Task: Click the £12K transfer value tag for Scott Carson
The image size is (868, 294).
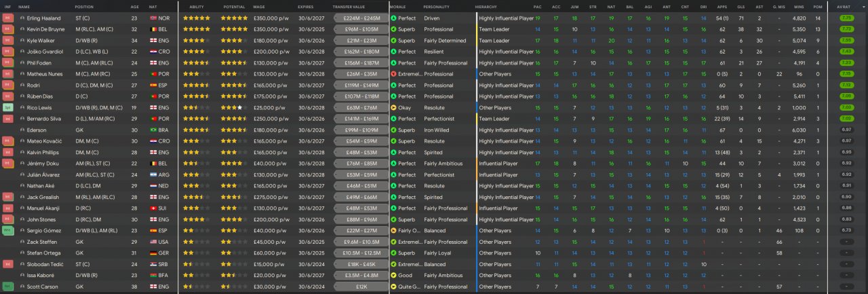Action: [361, 287]
